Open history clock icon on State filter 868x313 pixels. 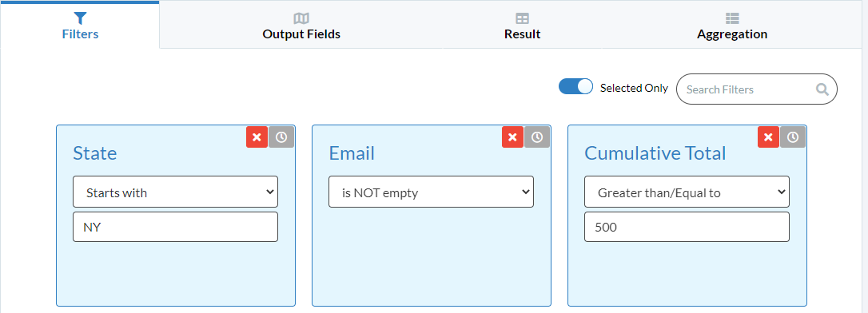(x=281, y=137)
